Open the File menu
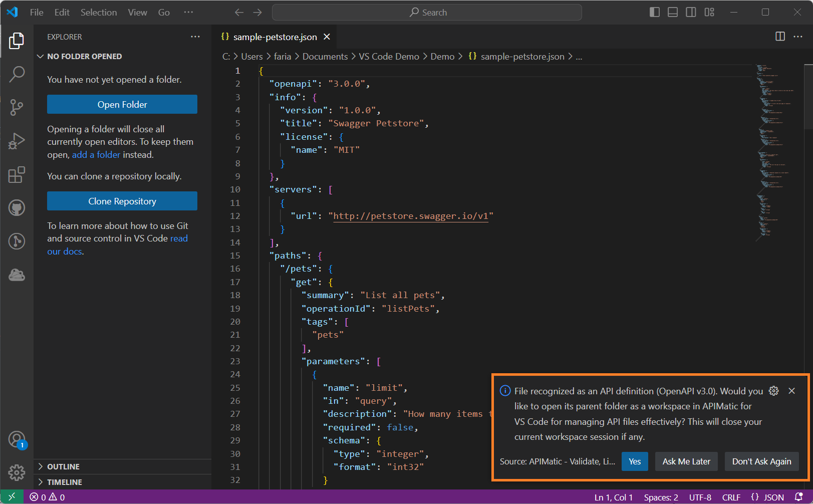The image size is (813, 504). click(x=37, y=13)
